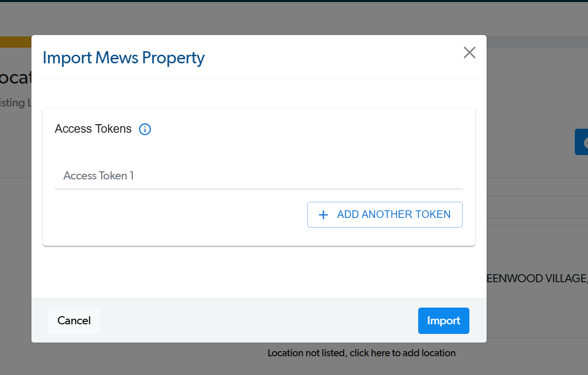Screen dimensions: 588x375
Task: Click the Existing L heading behind the dialog
Action: pyautogui.click(x=15, y=102)
